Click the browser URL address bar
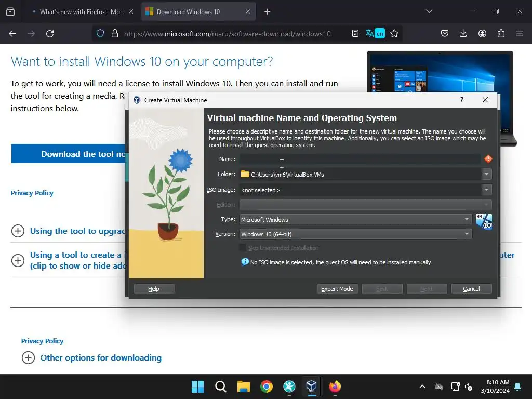Screen dimensions: 532x399 (x=228, y=34)
